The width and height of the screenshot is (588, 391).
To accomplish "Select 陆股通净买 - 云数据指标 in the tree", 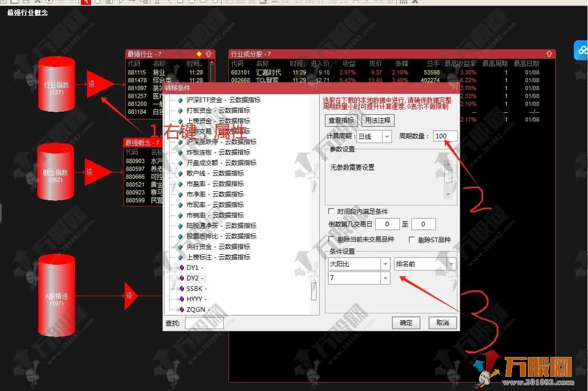I will point(221,226).
